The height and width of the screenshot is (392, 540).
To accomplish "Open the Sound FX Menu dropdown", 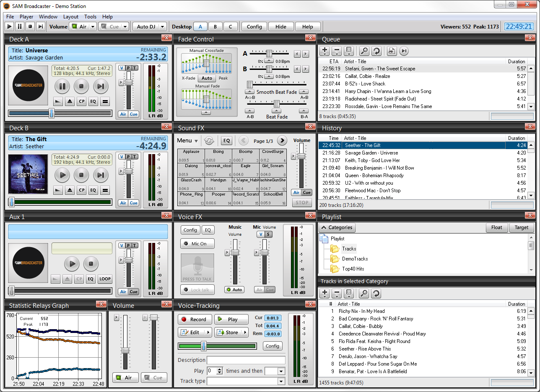I will 187,141.
